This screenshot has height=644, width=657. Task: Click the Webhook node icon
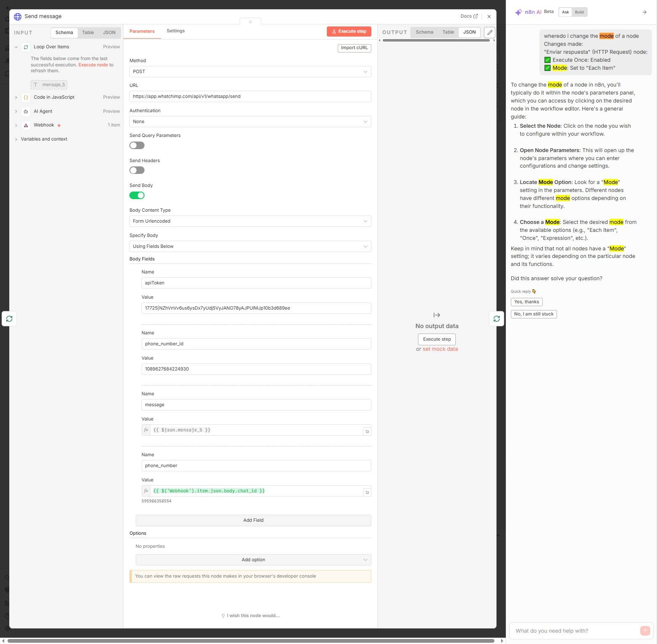26,125
